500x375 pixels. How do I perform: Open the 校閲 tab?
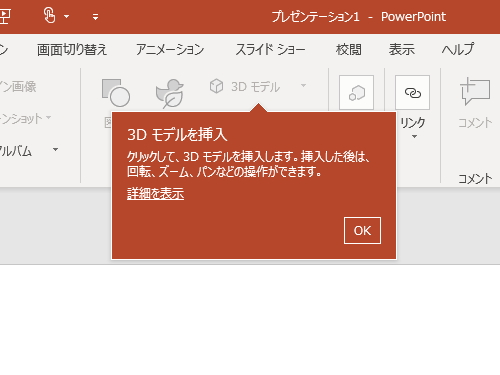[x=349, y=50]
